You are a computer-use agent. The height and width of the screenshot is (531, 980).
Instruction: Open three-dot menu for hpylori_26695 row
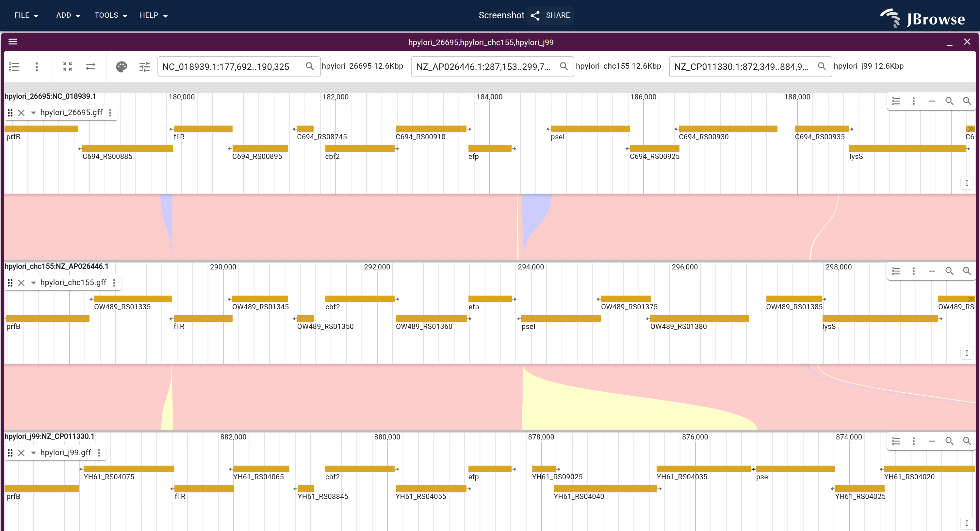[914, 101]
